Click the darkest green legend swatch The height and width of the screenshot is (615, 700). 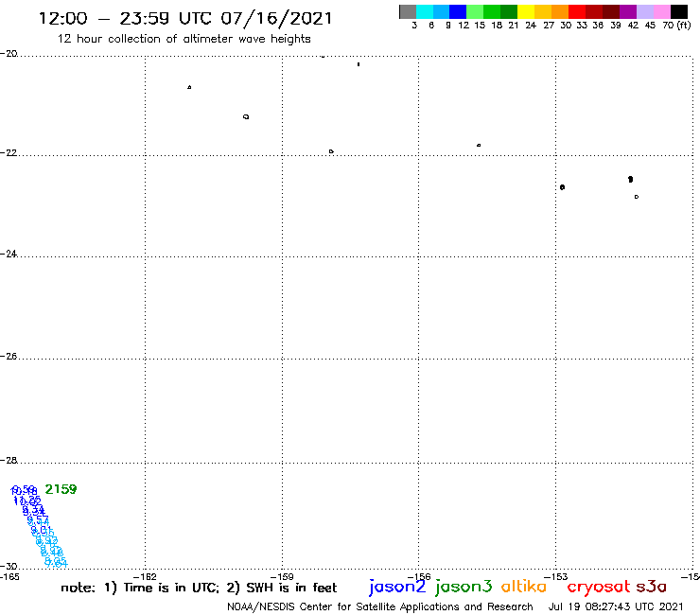[509, 11]
